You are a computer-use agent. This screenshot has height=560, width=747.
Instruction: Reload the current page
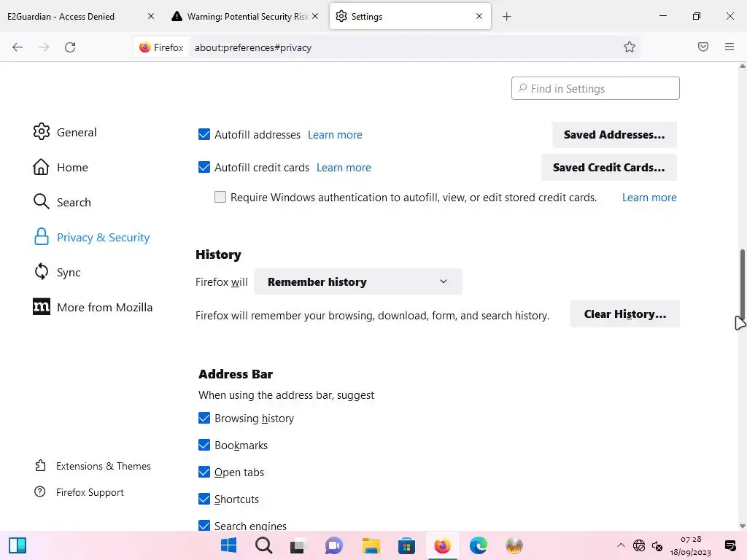[x=70, y=47]
